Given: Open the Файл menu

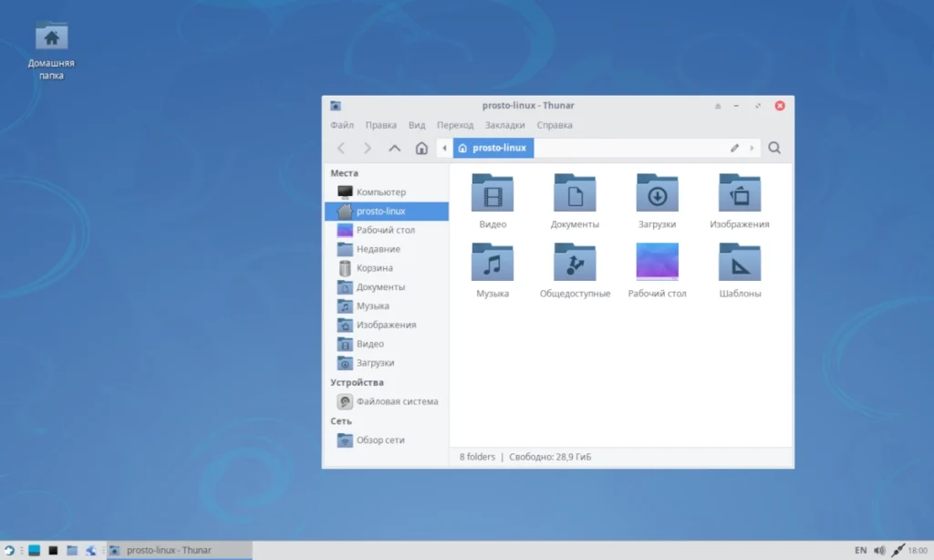Looking at the screenshot, I should (x=342, y=125).
